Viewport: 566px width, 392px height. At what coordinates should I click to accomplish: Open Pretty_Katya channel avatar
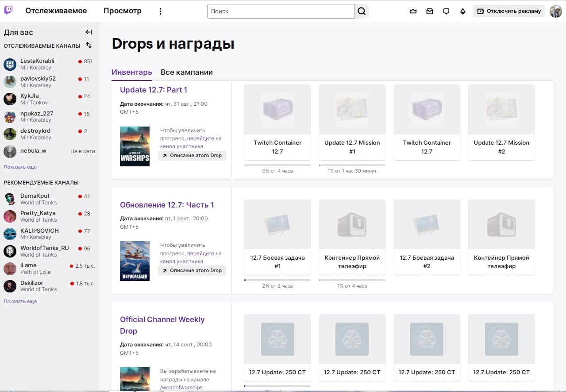click(10, 216)
